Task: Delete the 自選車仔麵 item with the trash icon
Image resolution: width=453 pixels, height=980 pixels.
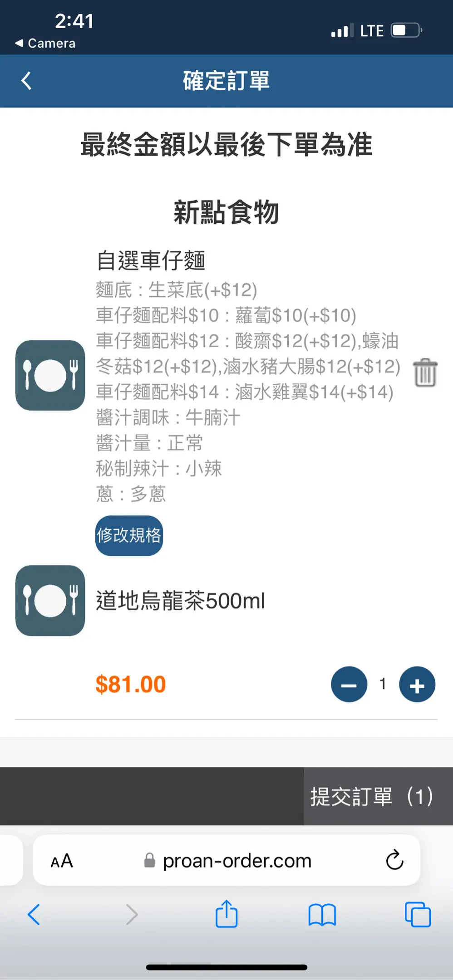Action: coord(425,372)
